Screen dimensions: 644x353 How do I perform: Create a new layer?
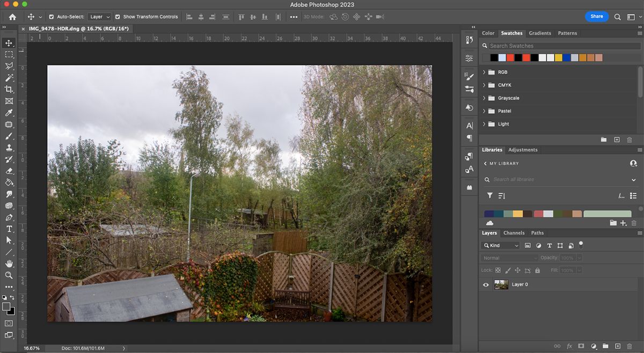click(x=617, y=346)
